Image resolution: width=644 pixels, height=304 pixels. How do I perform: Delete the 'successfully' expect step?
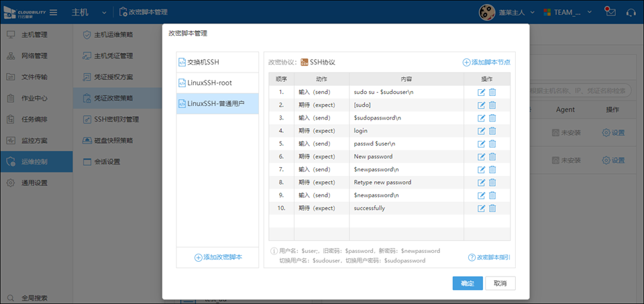click(492, 208)
